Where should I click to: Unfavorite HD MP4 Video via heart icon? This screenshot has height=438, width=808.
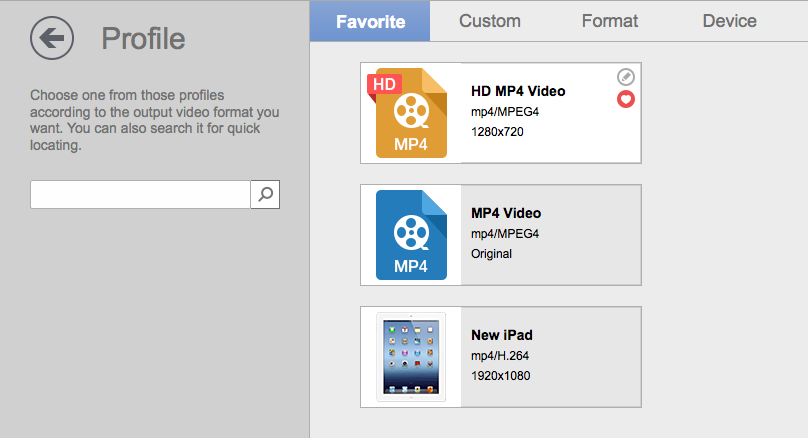[x=626, y=99]
